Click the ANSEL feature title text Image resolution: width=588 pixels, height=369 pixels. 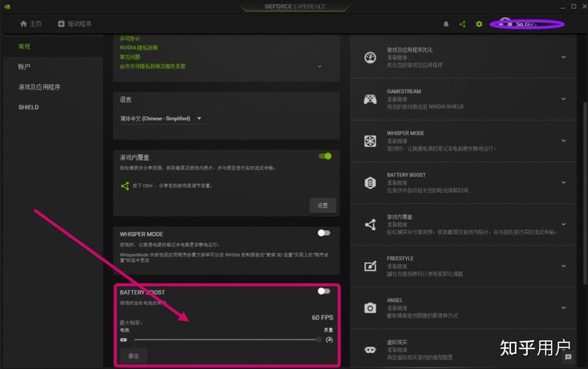click(x=394, y=300)
